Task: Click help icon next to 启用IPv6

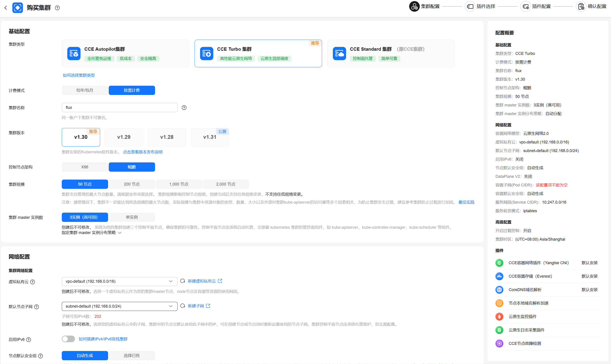Action: [29, 340]
